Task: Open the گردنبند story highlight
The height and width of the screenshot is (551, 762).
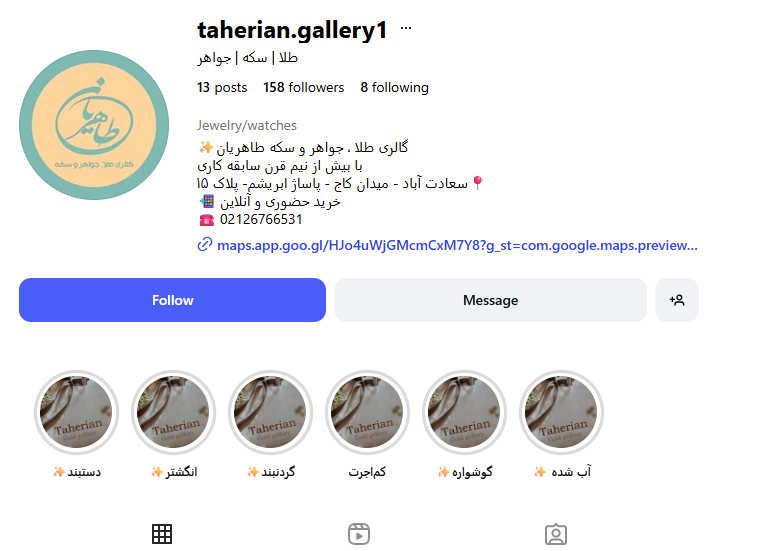Action: (270, 412)
